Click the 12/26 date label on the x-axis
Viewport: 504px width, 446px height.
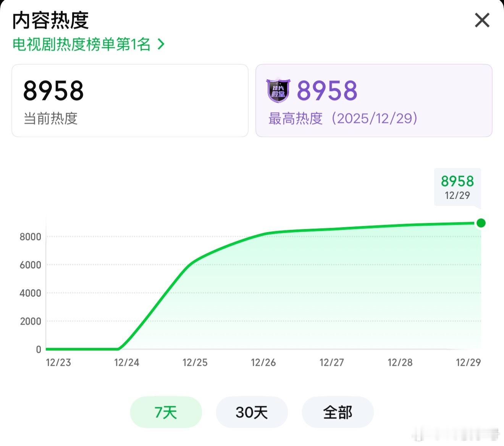point(263,363)
